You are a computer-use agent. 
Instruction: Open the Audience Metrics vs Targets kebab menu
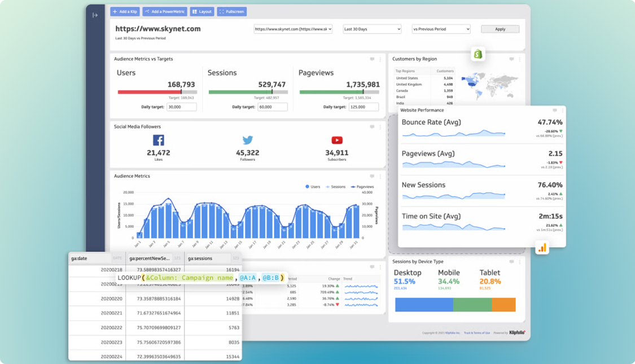pos(380,59)
